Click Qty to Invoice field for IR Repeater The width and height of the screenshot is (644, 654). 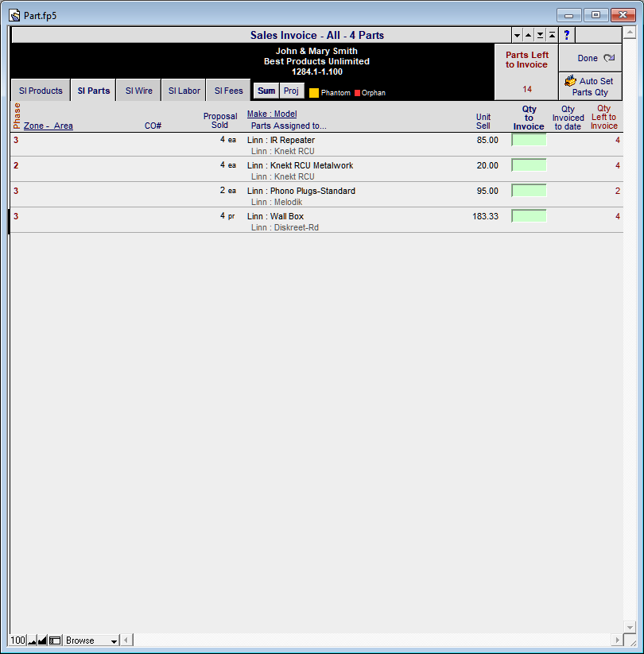coord(529,140)
